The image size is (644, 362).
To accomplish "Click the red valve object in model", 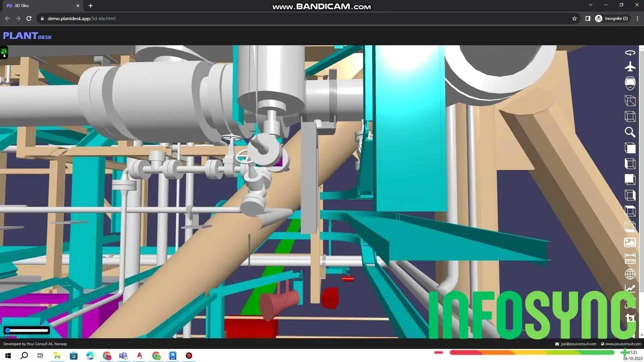I will coord(330,298).
